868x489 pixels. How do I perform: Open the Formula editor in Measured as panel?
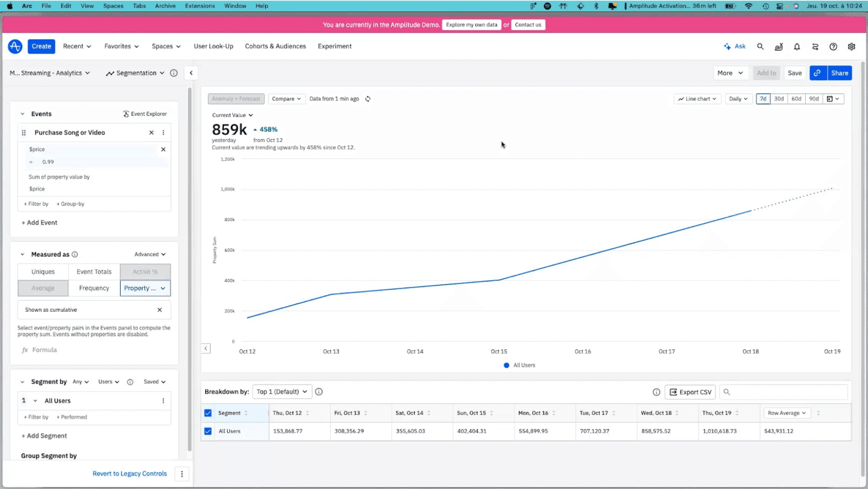(40, 350)
